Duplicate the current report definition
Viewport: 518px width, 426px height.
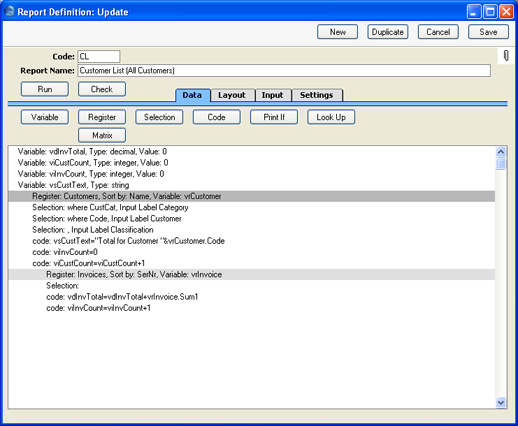click(x=388, y=32)
